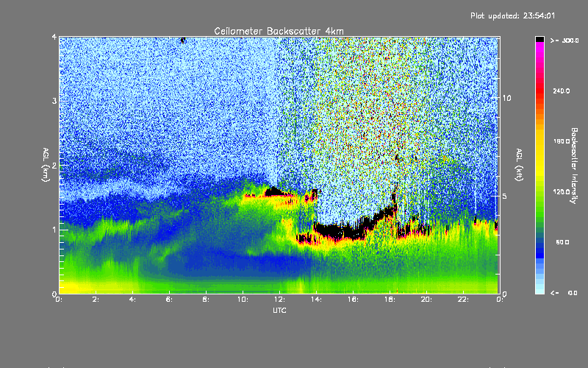Pick the black top segment of colorbar

[539, 40]
